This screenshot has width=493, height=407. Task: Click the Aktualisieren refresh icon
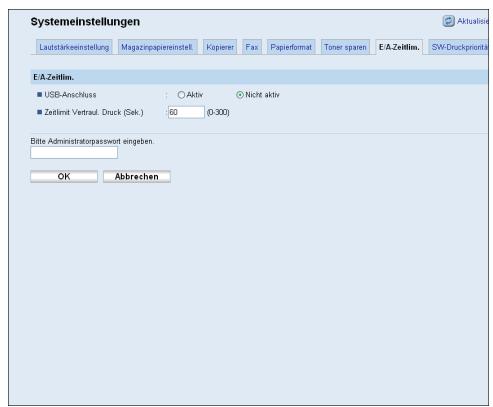pyautogui.click(x=448, y=21)
